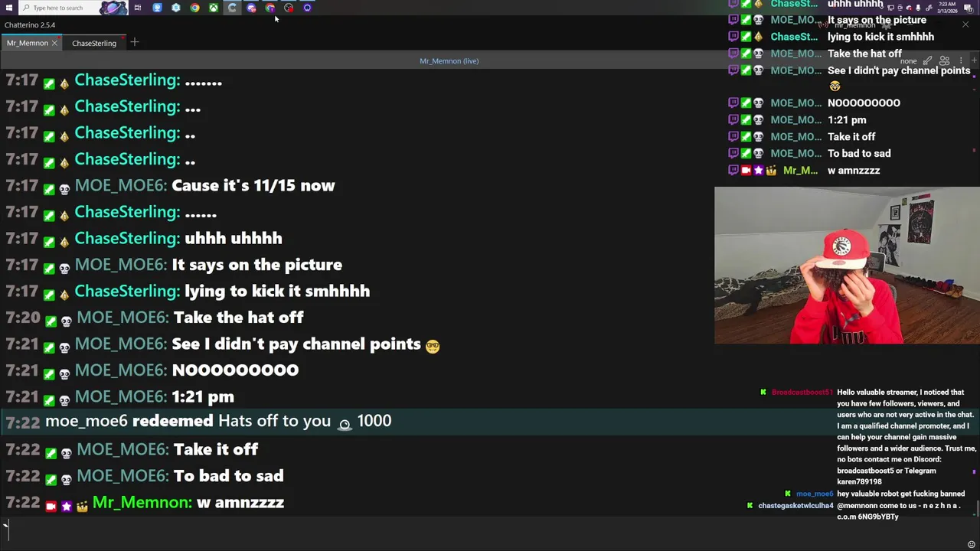This screenshot has width=980, height=551.
Task: Click the microphone tray icon
Action: click(x=918, y=8)
